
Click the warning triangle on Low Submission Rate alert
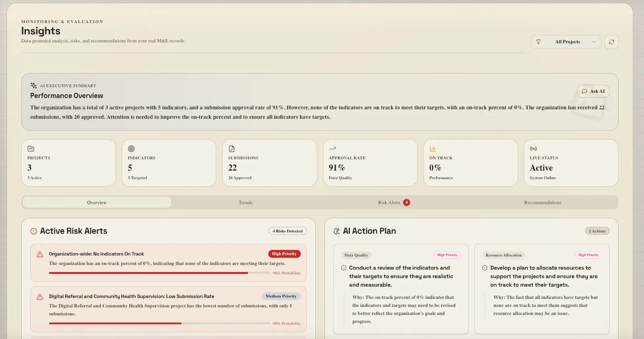click(x=40, y=297)
